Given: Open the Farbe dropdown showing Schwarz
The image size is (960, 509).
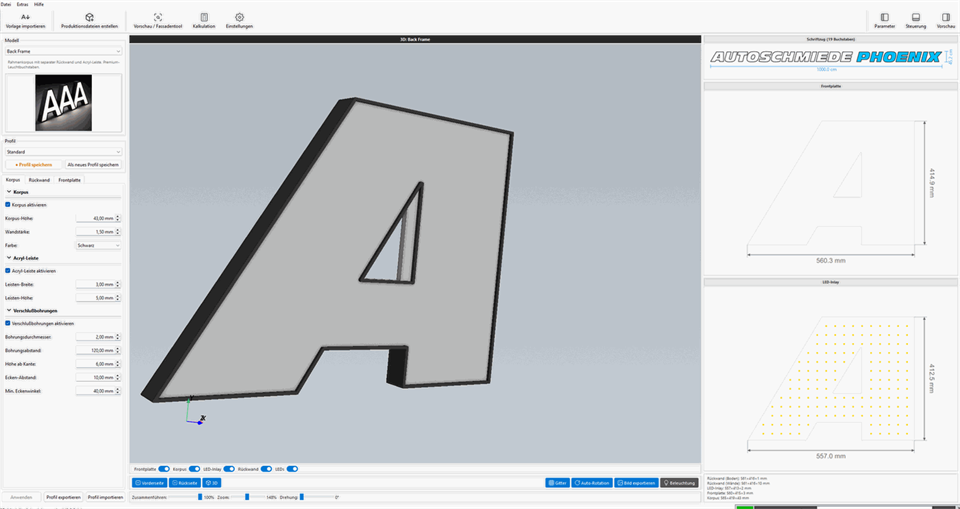Looking at the screenshot, I should pyautogui.click(x=99, y=245).
